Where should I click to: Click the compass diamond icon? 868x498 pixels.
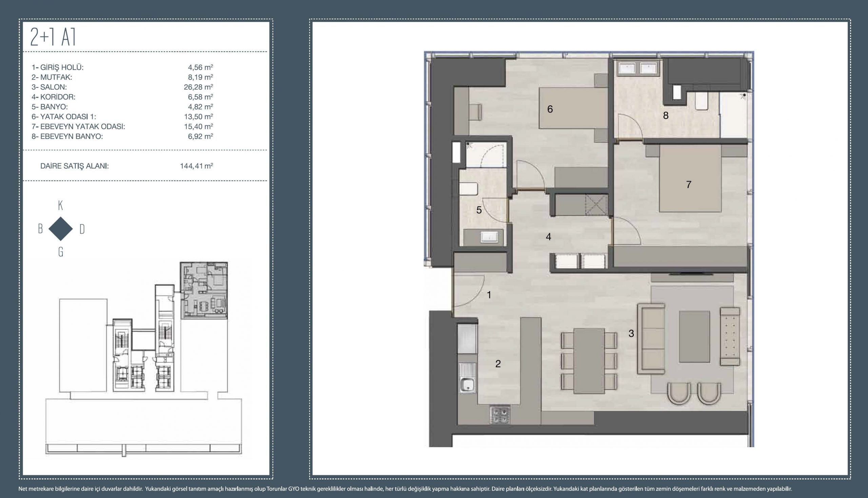coord(61,229)
